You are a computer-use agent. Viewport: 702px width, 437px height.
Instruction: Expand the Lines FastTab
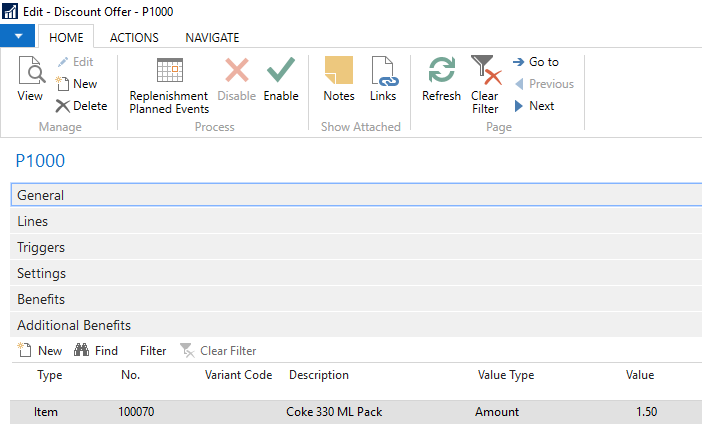[x=356, y=221]
